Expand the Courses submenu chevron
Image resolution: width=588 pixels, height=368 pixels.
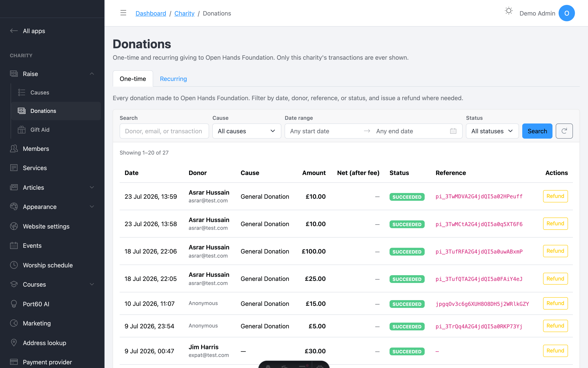tap(92, 284)
